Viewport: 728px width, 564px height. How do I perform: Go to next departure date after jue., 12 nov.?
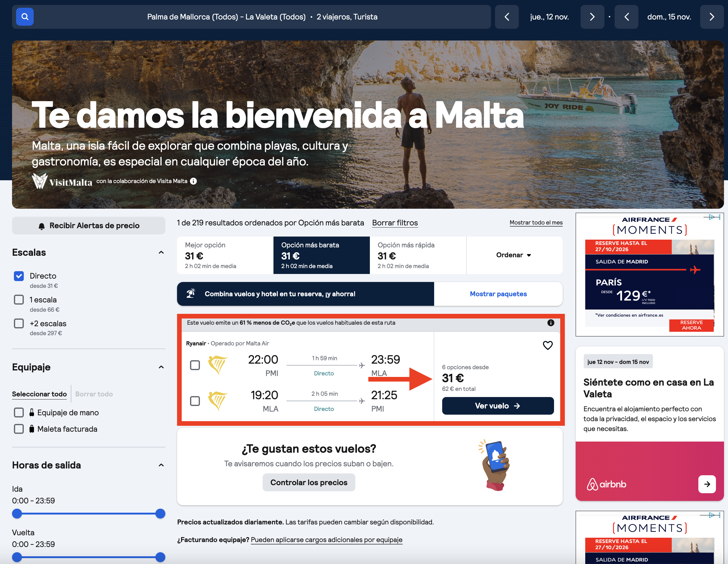point(592,17)
